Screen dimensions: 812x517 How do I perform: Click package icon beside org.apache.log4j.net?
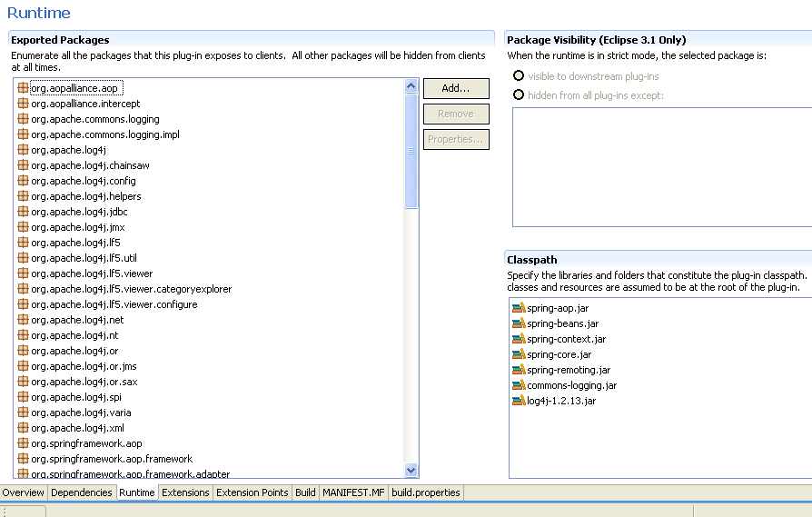click(x=23, y=320)
